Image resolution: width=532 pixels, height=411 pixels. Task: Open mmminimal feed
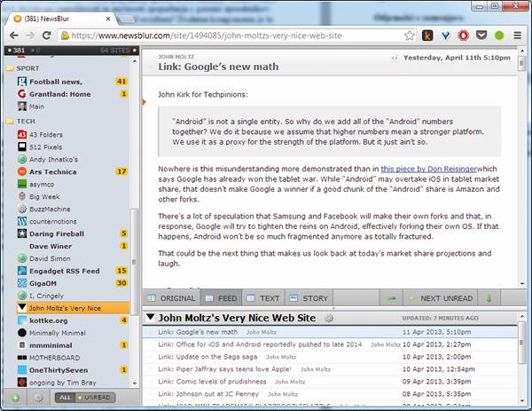point(73,345)
